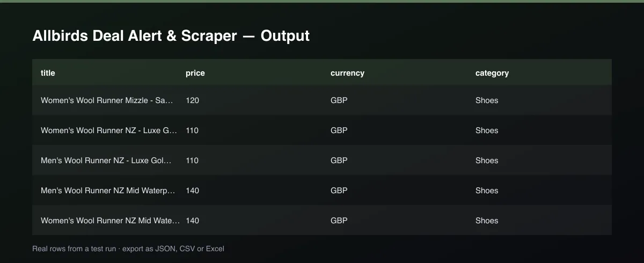
Task: Click Shoes in Women's Mid Waterproof row
Action: pos(487,221)
